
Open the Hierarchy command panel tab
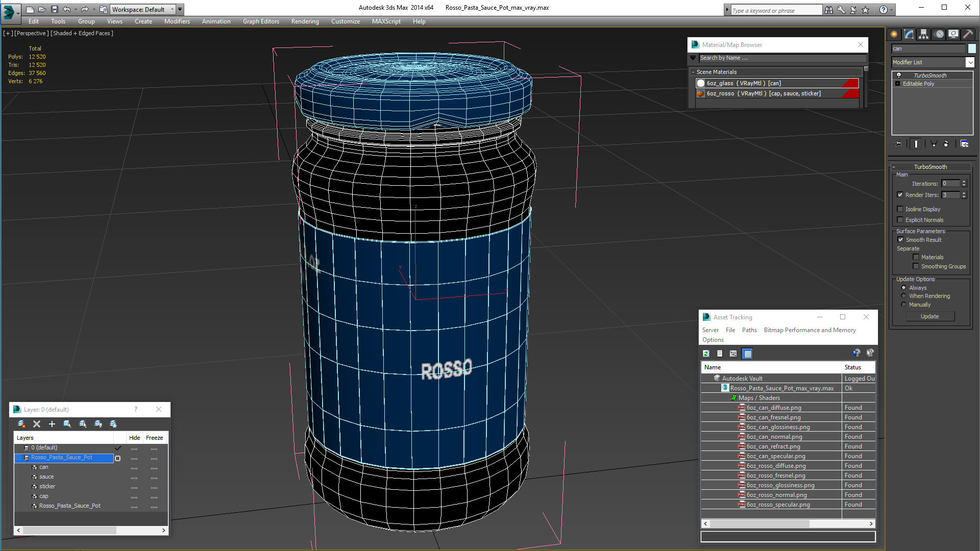(924, 34)
